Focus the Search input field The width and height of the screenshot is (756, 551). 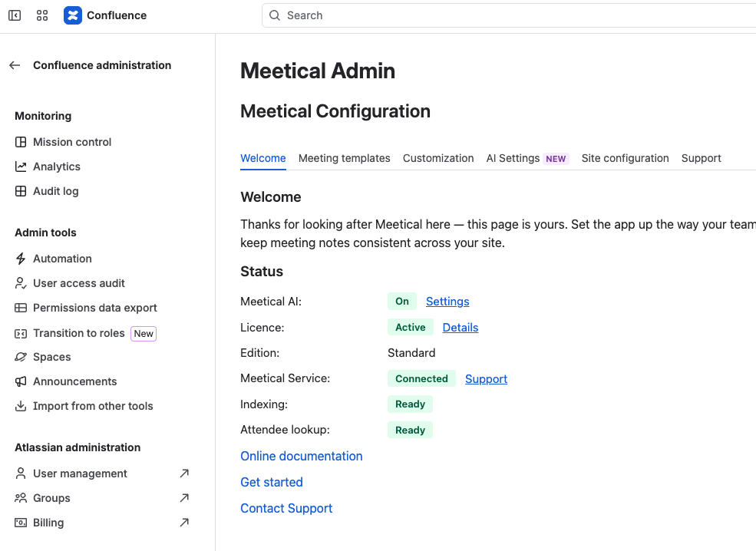click(509, 15)
